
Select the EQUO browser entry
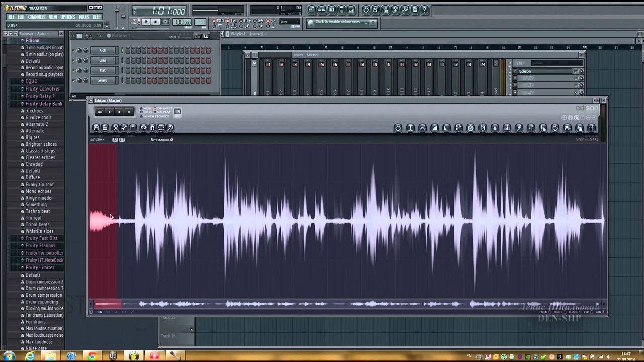tap(31, 81)
